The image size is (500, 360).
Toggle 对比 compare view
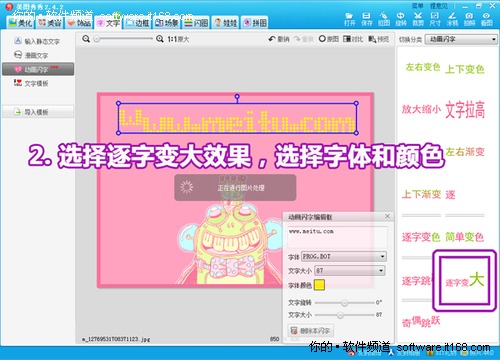tap(353, 39)
